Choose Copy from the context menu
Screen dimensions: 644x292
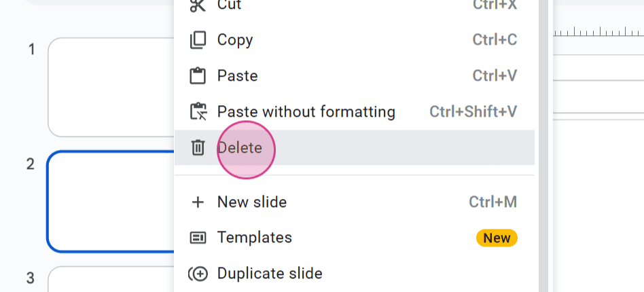[x=355, y=40]
